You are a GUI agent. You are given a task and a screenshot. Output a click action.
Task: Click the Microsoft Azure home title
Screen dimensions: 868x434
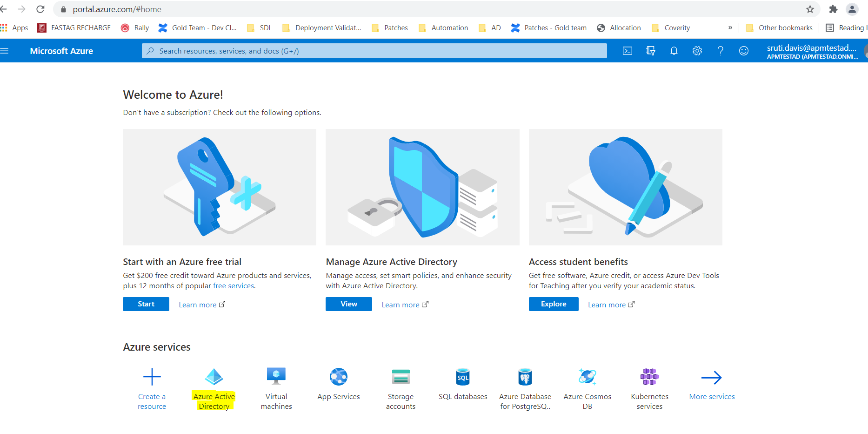61,51
